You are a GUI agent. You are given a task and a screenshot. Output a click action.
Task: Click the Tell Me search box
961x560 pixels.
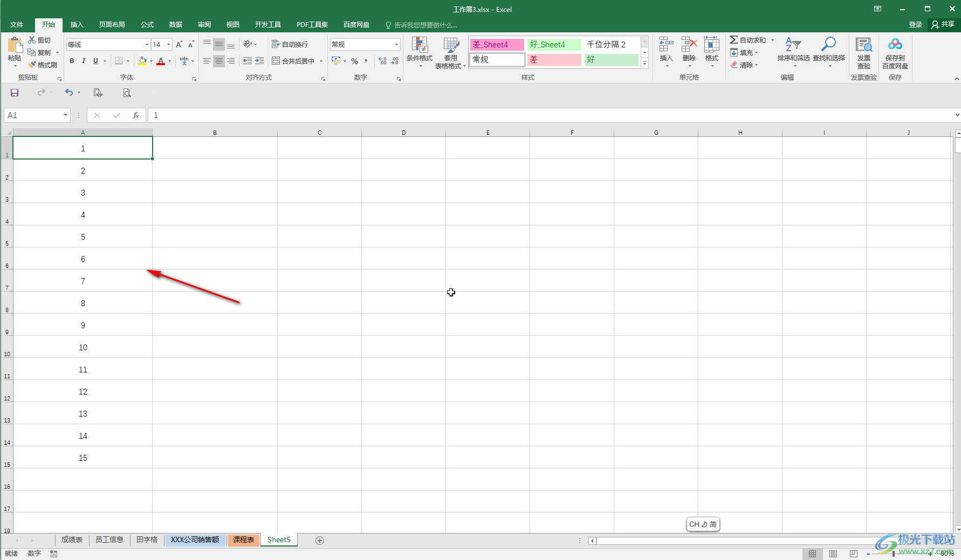[421, 25]
